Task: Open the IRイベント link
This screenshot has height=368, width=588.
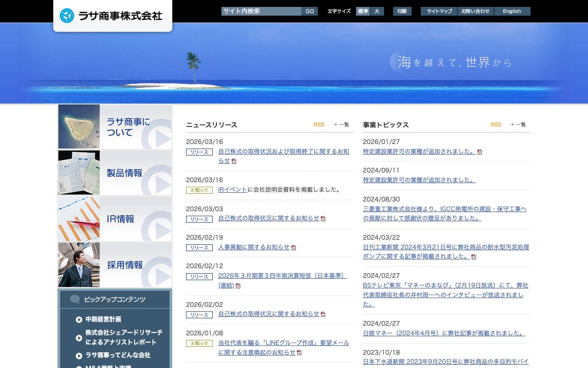Action: click(x=232, y=190)
